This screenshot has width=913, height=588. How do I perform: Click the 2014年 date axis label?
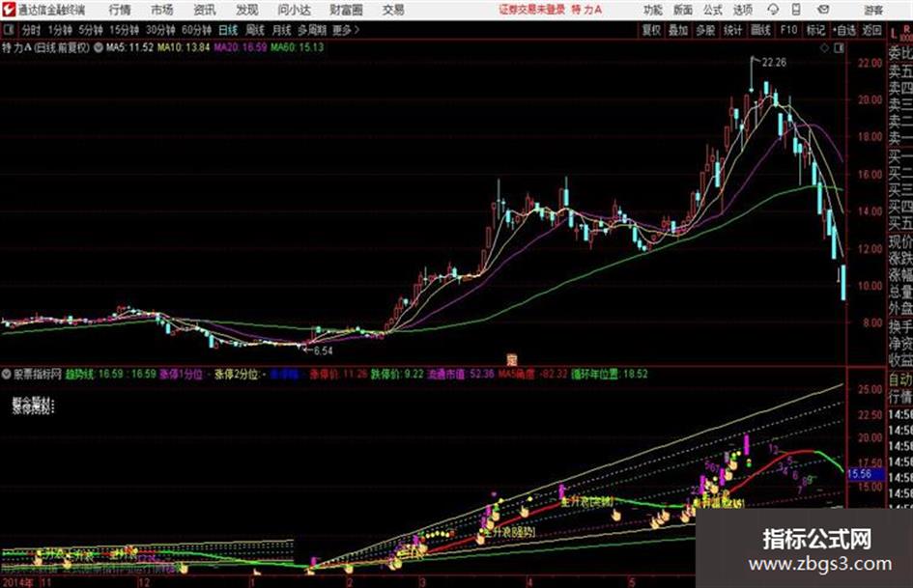click(x=18, y=581)
